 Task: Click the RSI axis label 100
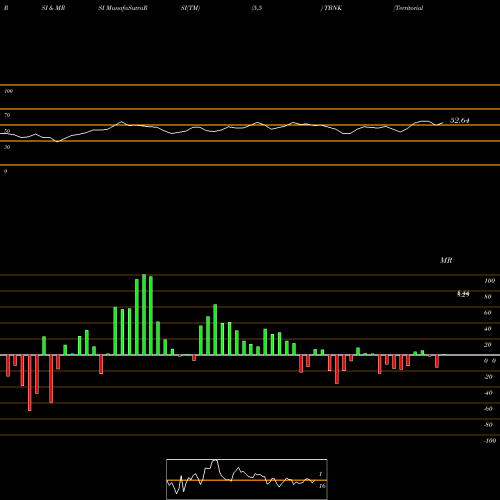click(8, 91)
